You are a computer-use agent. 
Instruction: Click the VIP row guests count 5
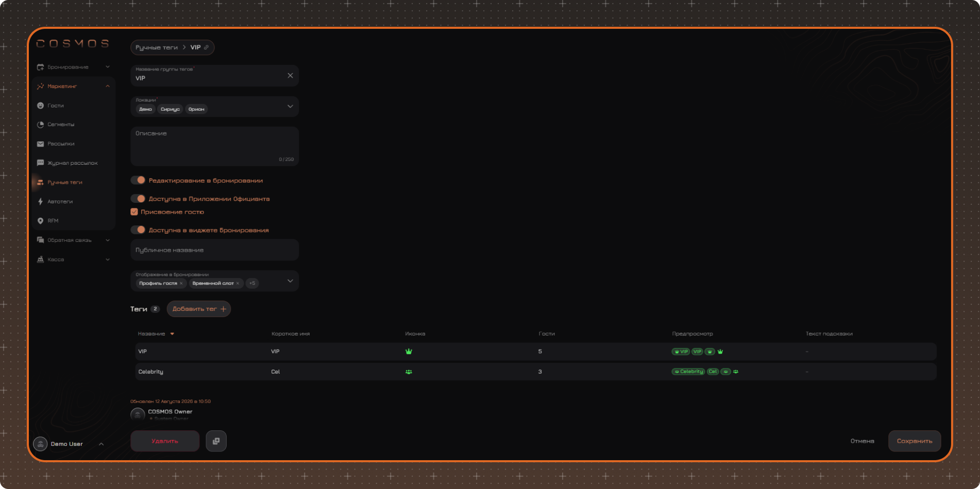pyautogui.click(x=540, y=352)
